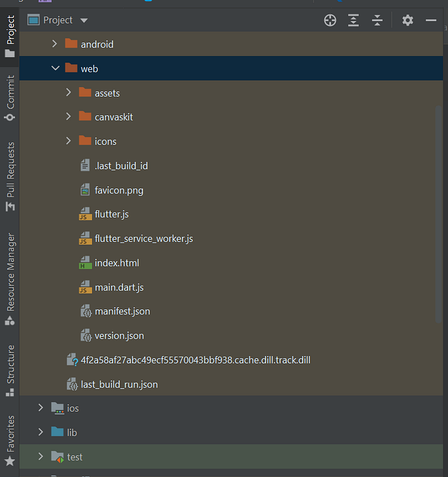The image size is (448, 477).
Task: Open the Commit tool window tab
Action: pyautogui.click(x=10, y=98)
